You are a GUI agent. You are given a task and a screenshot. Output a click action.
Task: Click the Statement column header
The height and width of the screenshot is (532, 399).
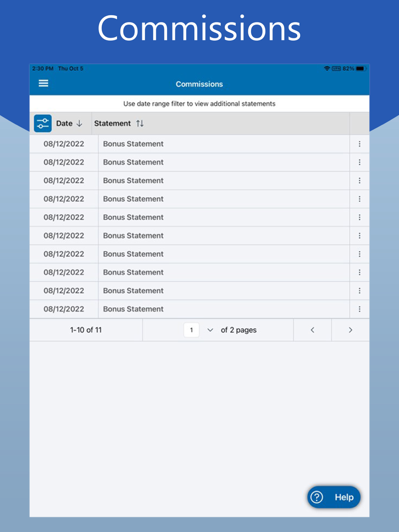[x=113, y=123]
